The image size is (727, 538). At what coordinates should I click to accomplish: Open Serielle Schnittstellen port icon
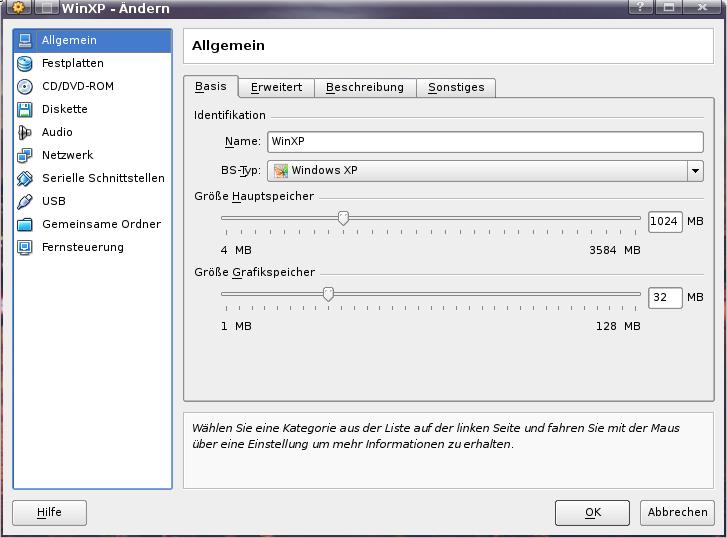coord(25,178)
